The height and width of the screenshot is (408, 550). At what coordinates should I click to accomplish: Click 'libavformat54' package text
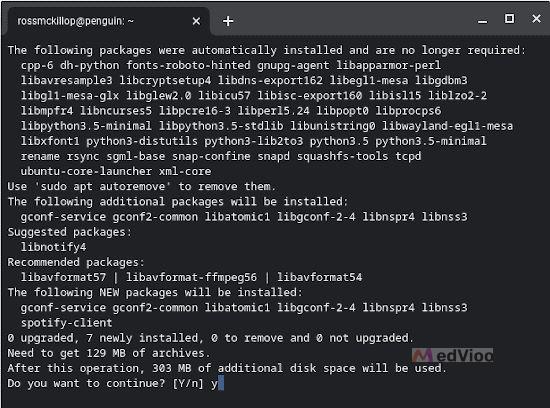(x=320, y=277)
